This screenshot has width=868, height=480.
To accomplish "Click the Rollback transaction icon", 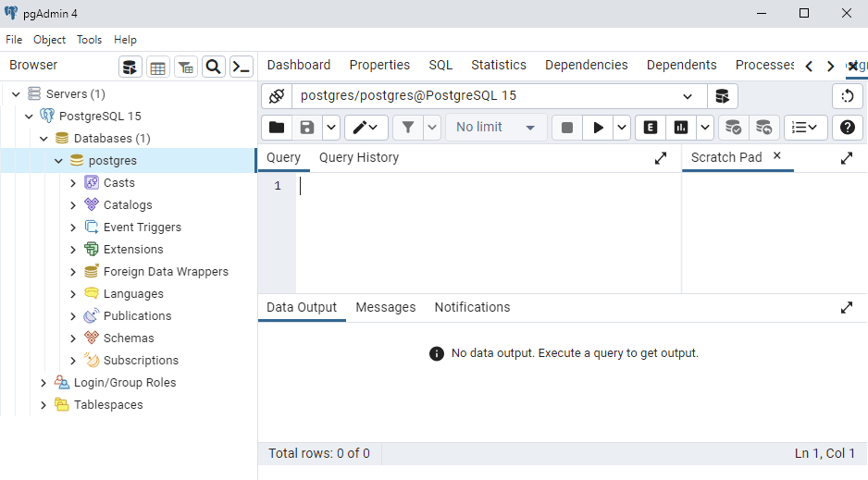I will [763, 128].
